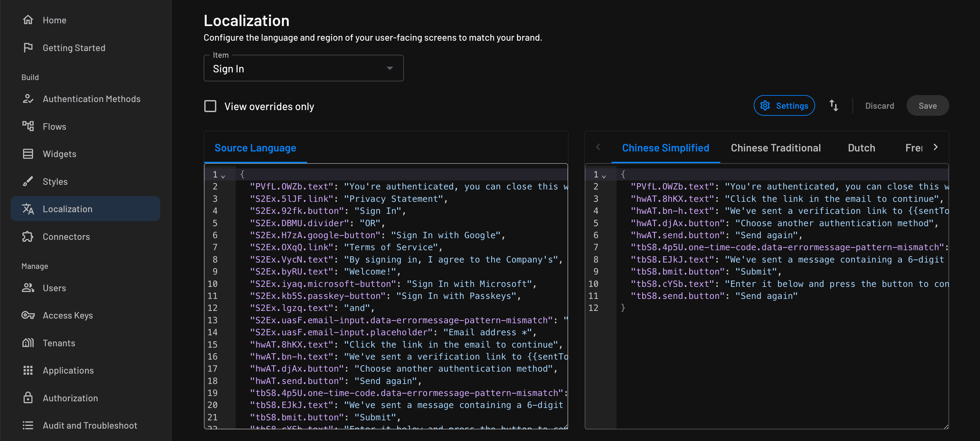Click the Authentication Methods icon
980x441 pixels.
[28, 99]
